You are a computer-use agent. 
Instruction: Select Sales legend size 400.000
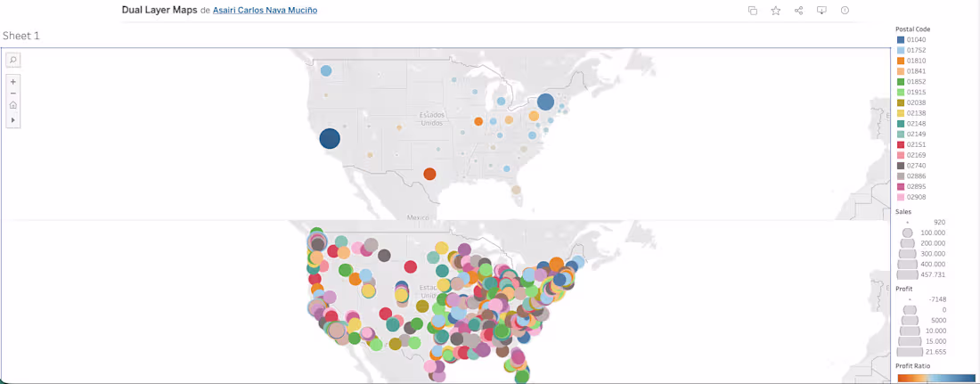tap(922, 264)
